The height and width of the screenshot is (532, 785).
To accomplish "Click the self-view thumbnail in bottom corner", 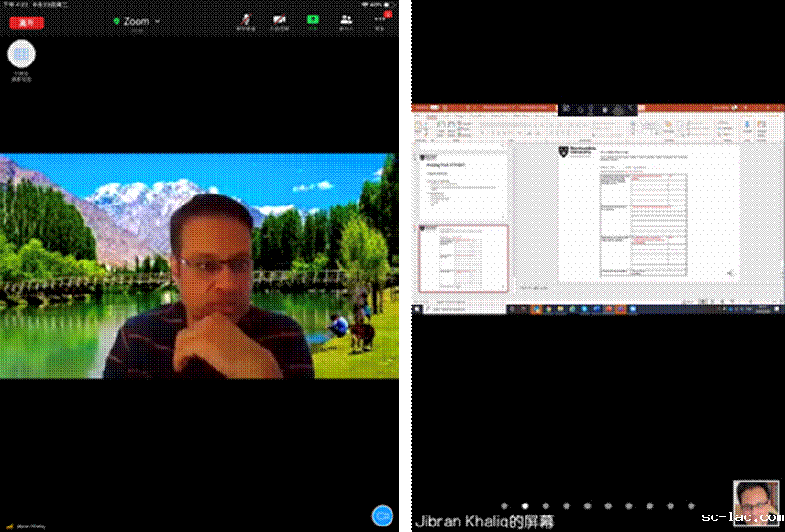I will coord(756,502).
